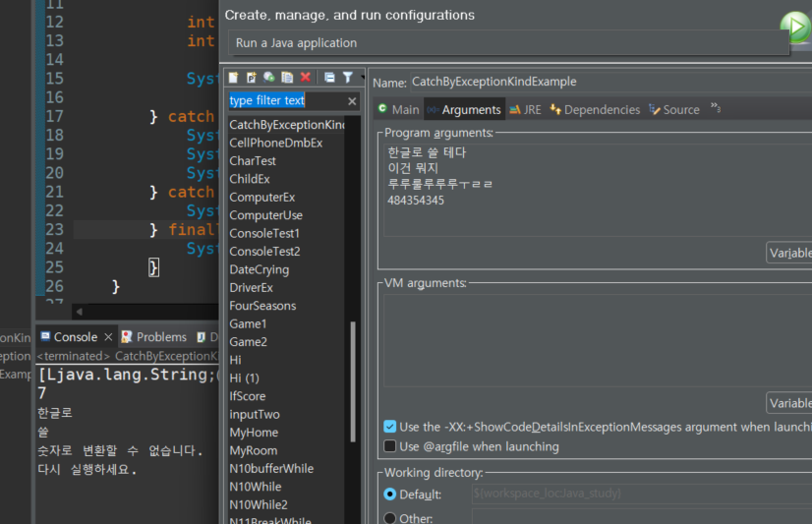Click the Export launch configuration icon
This screenshot has height=524, width=812.
pos(268,78)
